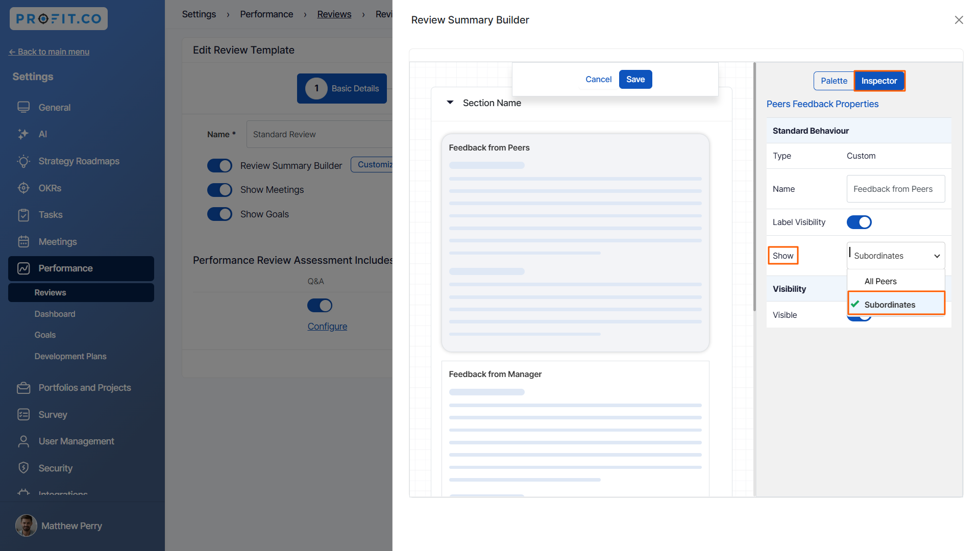
Task: Click the Meetings calendar icon
Action: [x=23, y=242]
